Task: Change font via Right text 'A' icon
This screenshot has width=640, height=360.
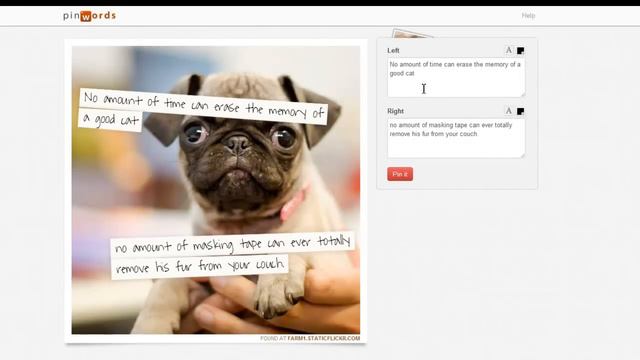Action: coord(509,111)
